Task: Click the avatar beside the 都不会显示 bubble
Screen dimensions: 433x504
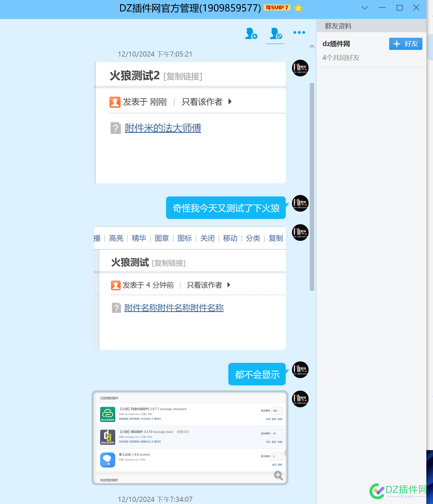Action: tap(300, 370)
